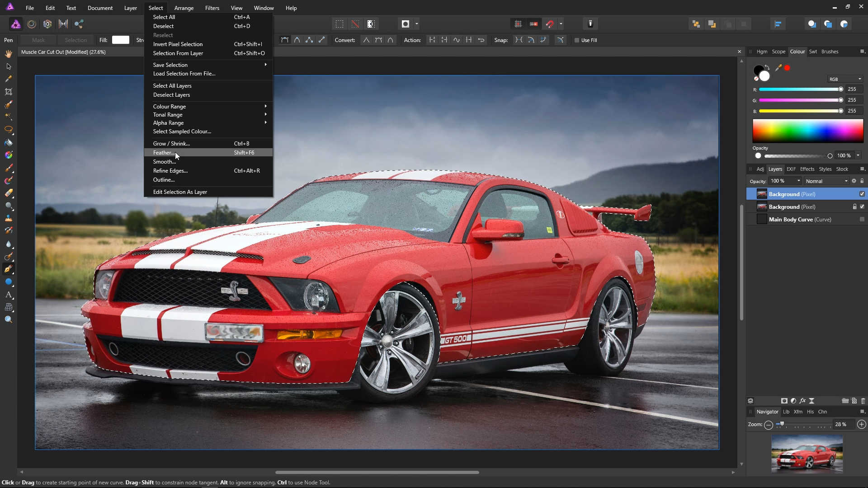The height and width of the screenshot is (488, 868).
Task: Click the zoom in plus button in Navigator
Action: 861,424
